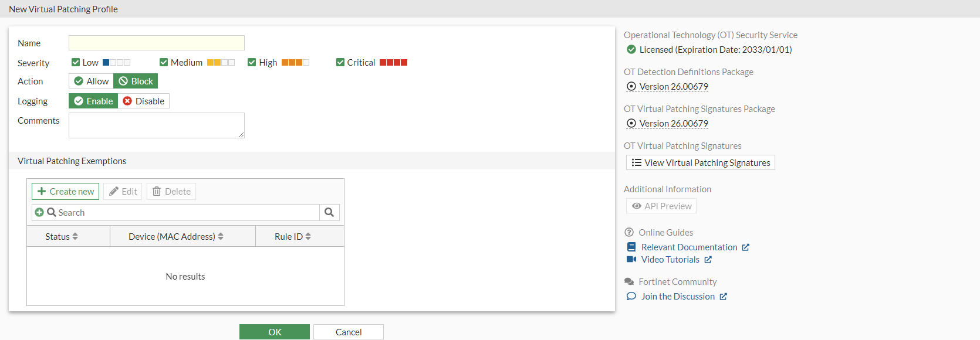
Task: Open external link icon beside Relevant Documentation
Action: [x=745, y=247]
